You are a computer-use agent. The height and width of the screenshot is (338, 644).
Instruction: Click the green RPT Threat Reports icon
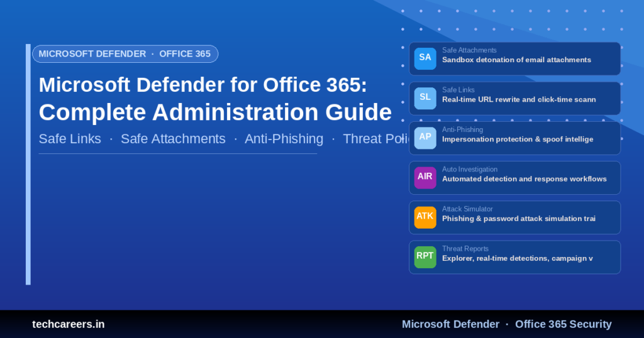coord(425,257)
